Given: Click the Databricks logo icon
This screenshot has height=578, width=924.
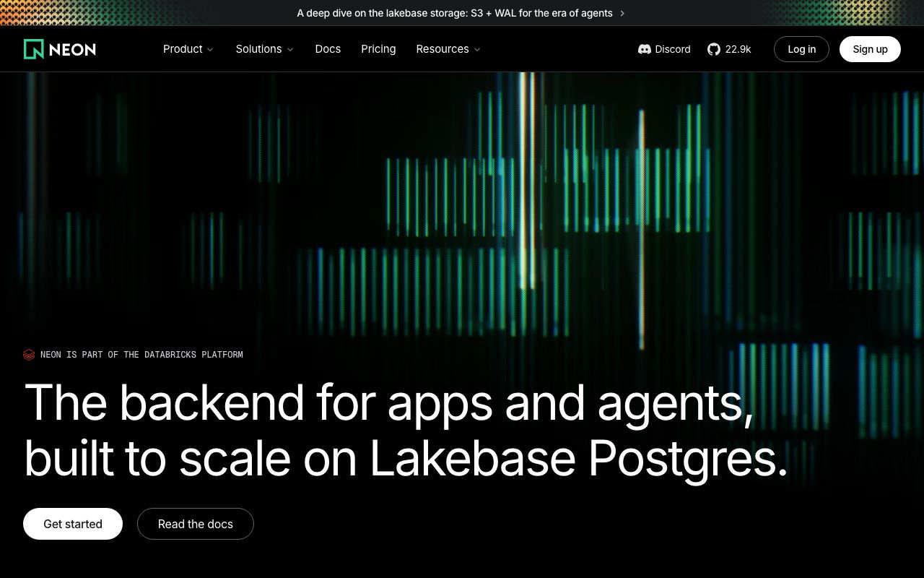Looking at the screenshot, I should (x=29, y=355).
